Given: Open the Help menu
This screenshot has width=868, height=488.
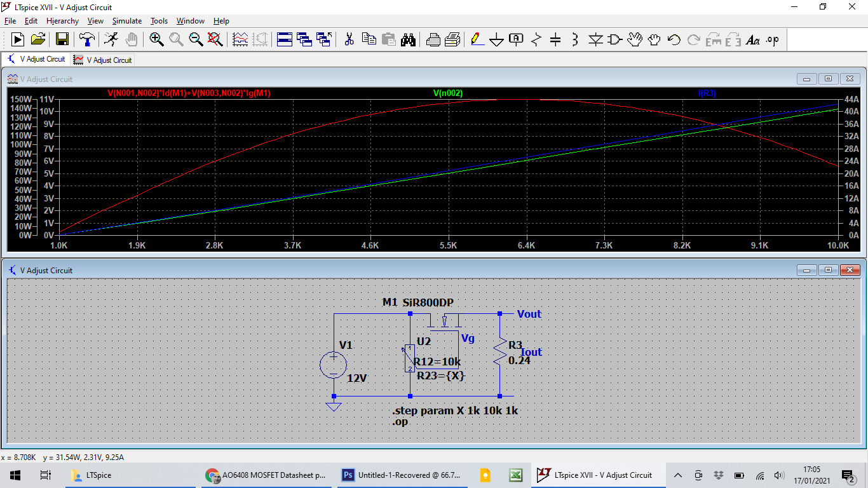Looking at the screenshot, I should click(x=221, y=21).
